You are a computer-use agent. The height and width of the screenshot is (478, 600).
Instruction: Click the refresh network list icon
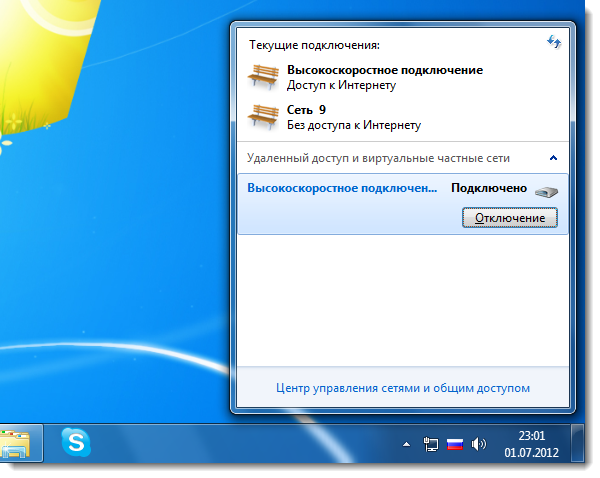[554, 41]
